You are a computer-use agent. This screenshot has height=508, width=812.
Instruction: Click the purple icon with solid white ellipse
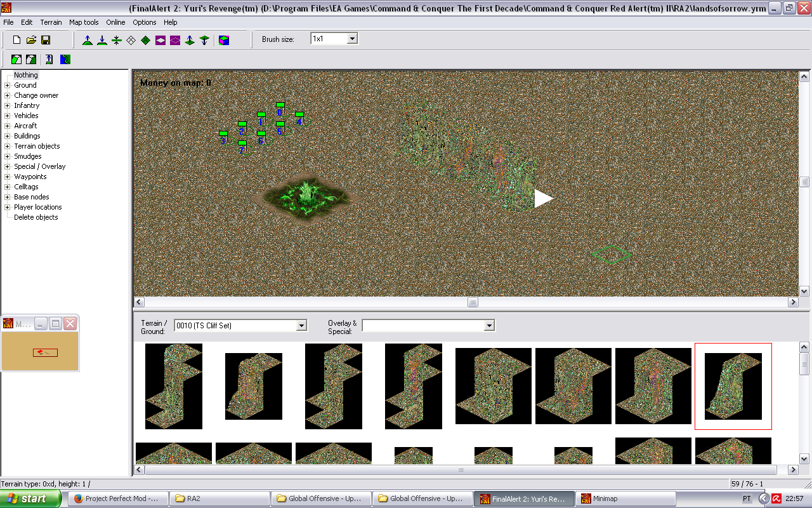coord(160,40)
